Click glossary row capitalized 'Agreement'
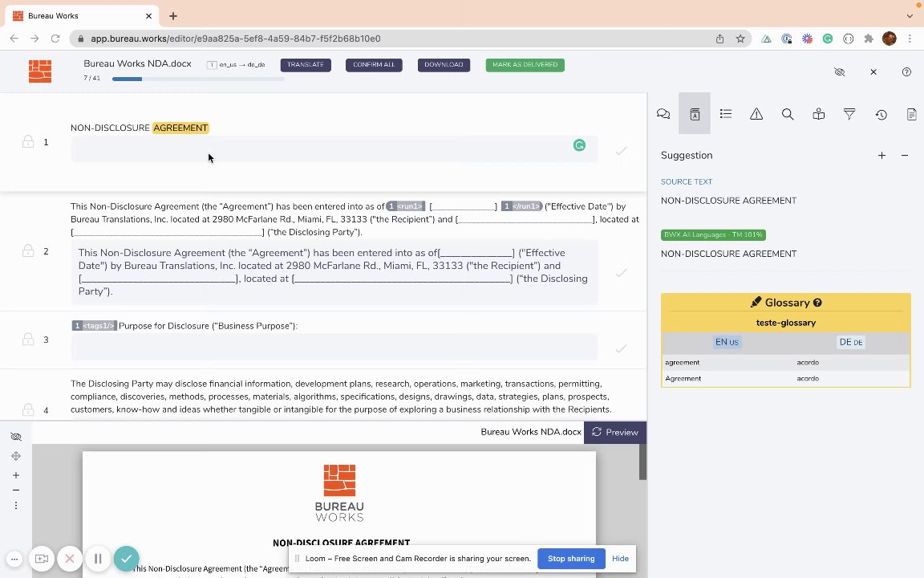Viewport: 924px width, 578px height. (786, 379)
